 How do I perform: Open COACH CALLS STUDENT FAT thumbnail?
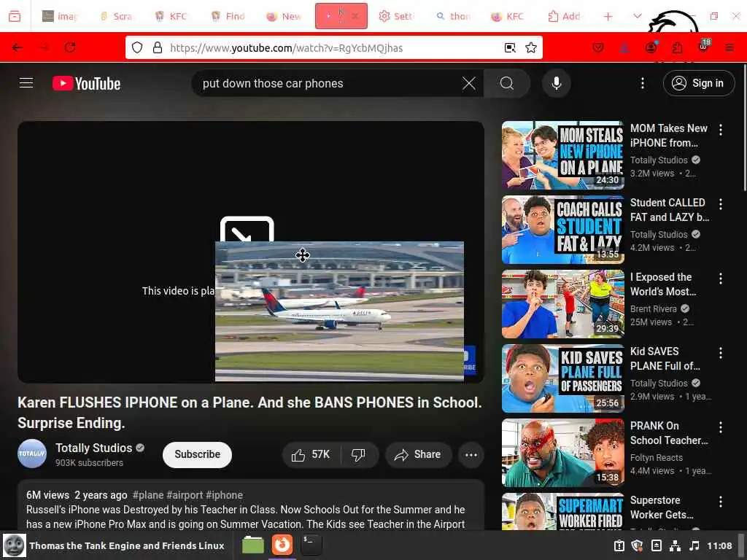click(562, 230)
